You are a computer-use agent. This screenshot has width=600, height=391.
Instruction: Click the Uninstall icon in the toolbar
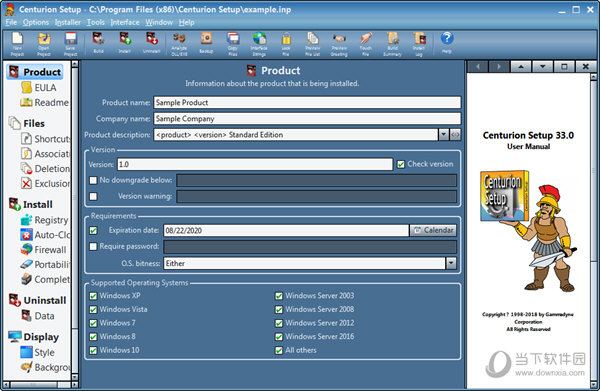coord(152,43)
